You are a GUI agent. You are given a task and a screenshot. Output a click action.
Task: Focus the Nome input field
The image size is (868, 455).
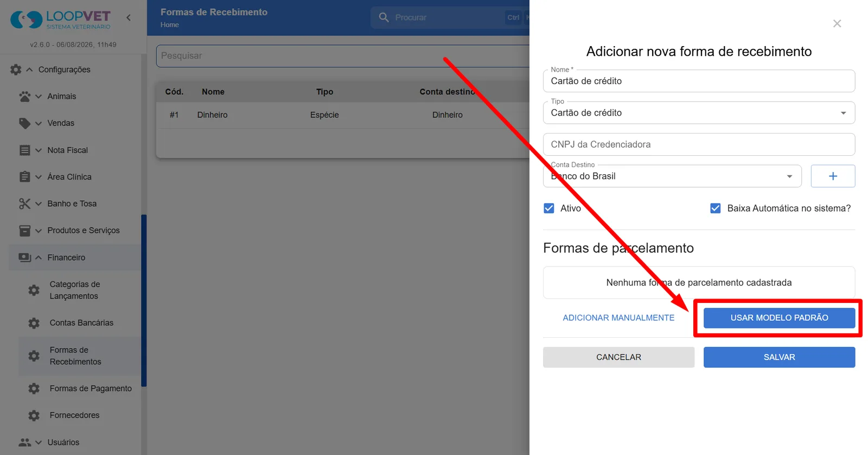click(x=699, y=81)
